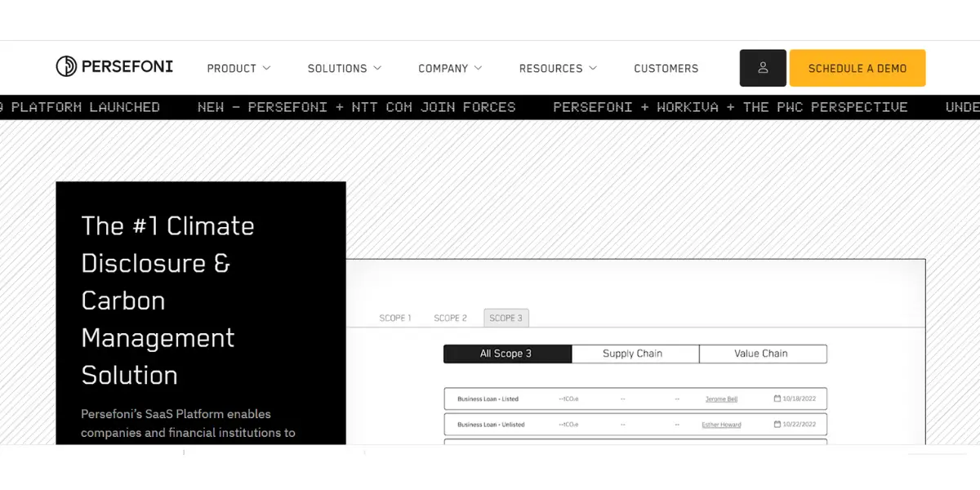Click the calendar icon beside 10/18/2022
The image size is (980, 490).
(x=777, y=399)
